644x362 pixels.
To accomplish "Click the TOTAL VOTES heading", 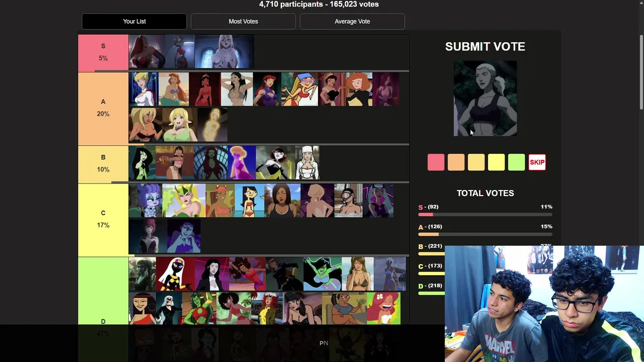I will [485, 193].
